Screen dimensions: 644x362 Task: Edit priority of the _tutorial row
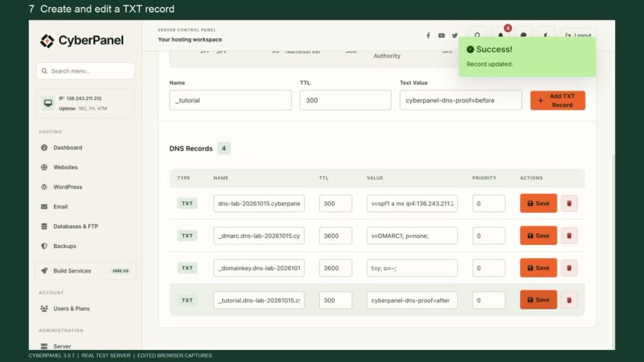click(x=489, y=300)
